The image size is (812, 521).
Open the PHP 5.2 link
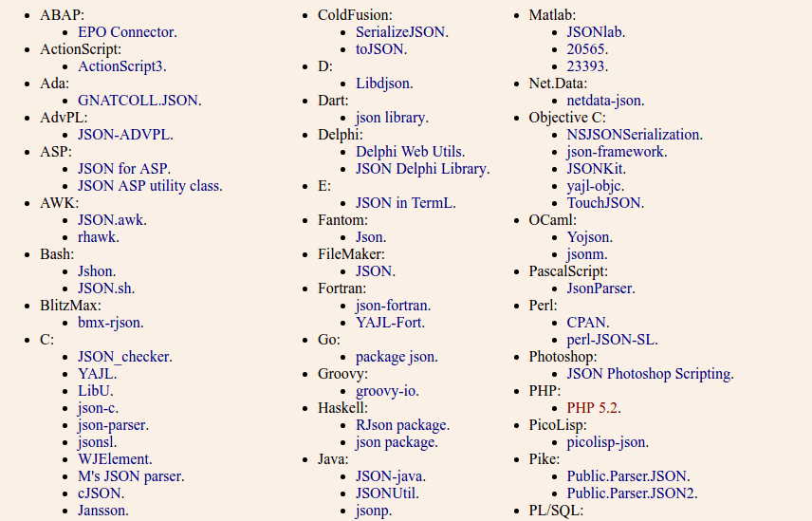(x=593, y=408)
